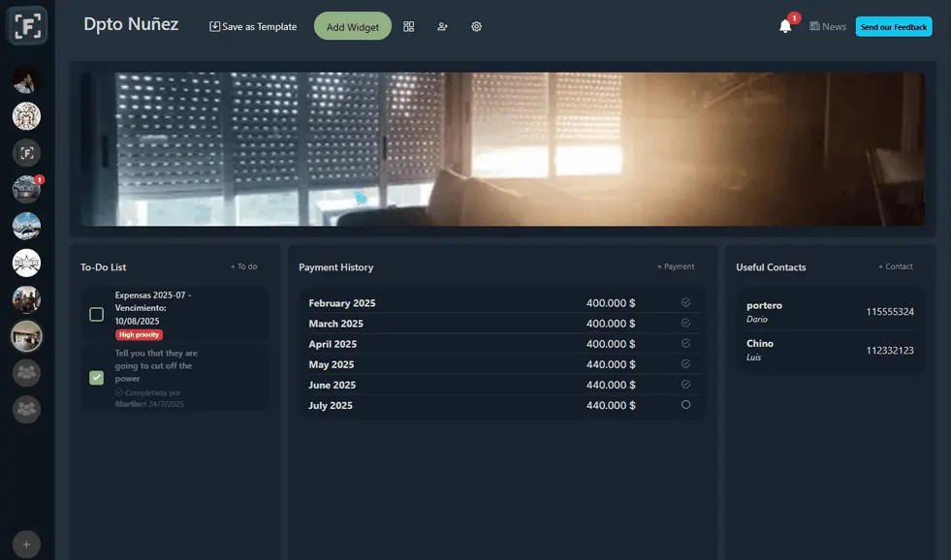Click the Useful Contacts widget title
This screenshot has width=951, height=560.
point(771,267)
